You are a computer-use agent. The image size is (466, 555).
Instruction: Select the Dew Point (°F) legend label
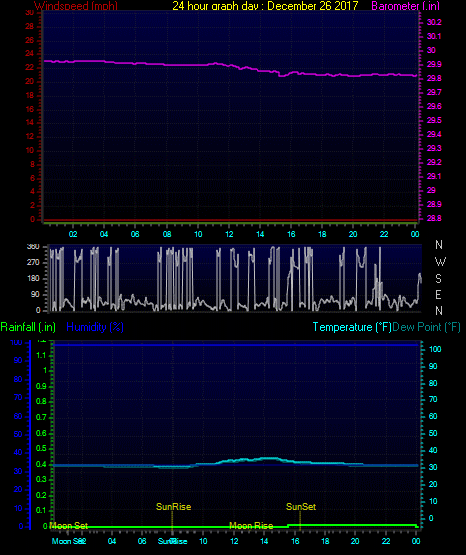(x=426, y=327)
